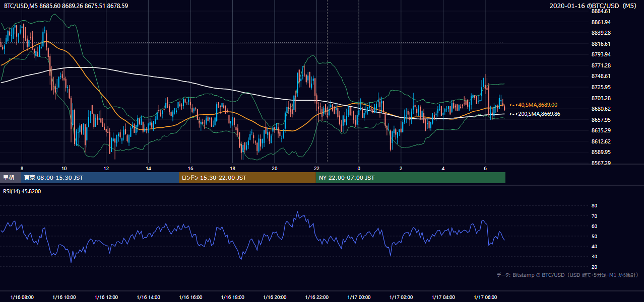Click the 1/17 02:00 date axis label

[401, 297]
